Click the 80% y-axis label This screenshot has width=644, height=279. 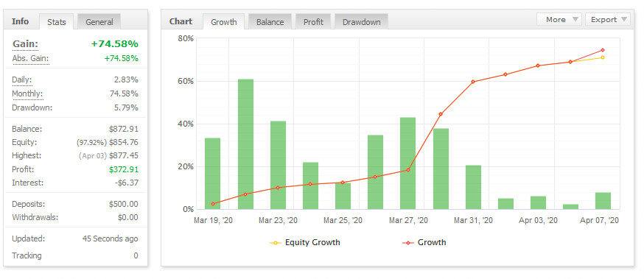pyautogui.click(x=185, y=38)
